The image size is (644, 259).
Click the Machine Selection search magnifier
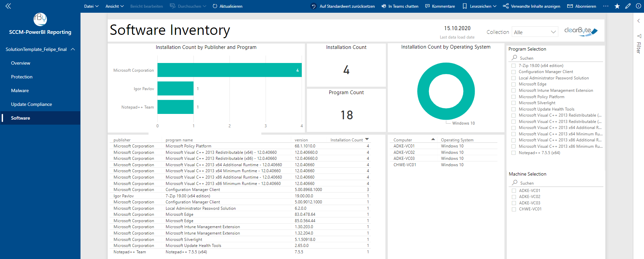pos(515,183)
